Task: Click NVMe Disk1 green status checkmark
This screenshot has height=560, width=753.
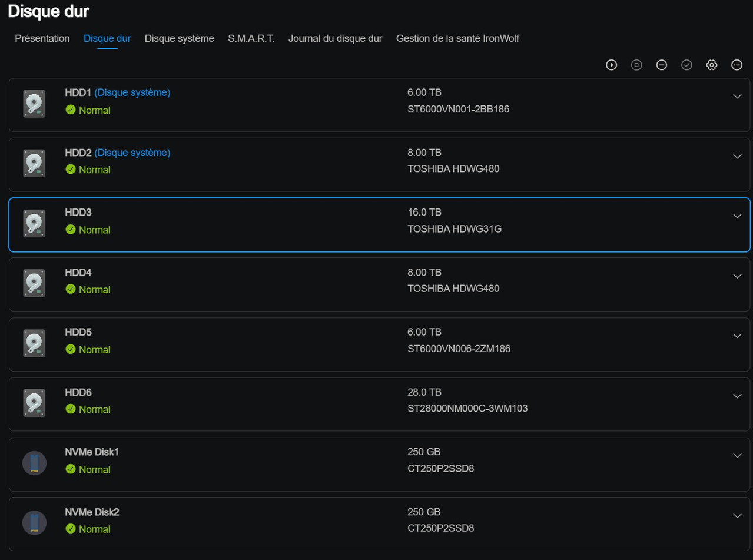Action: point(71,469)
